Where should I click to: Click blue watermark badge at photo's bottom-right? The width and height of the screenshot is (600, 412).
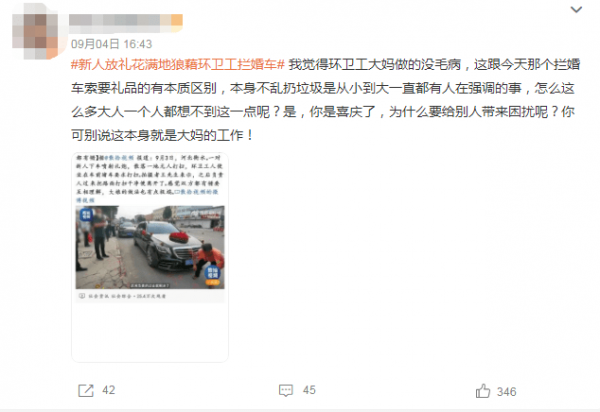tap(212, 275)
